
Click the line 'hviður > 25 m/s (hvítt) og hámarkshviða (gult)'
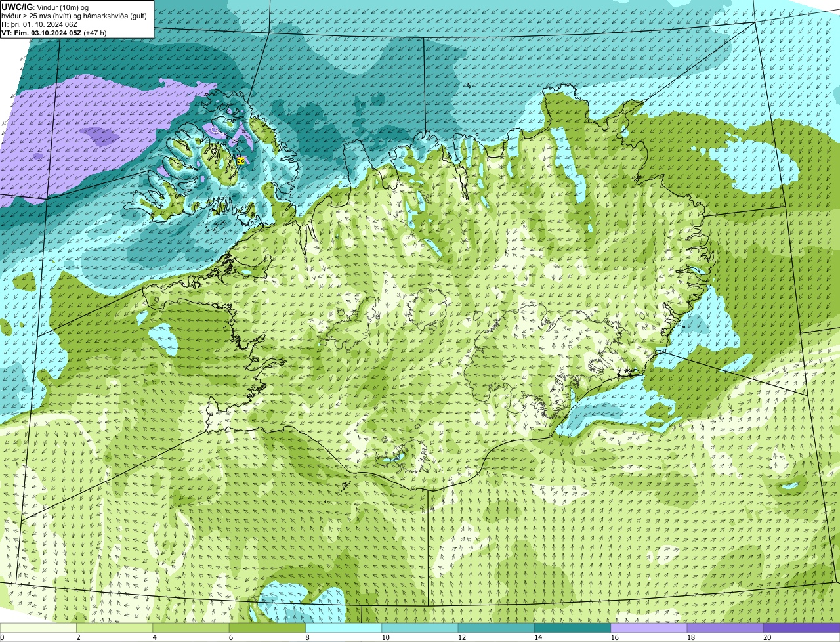coord(74,16)
